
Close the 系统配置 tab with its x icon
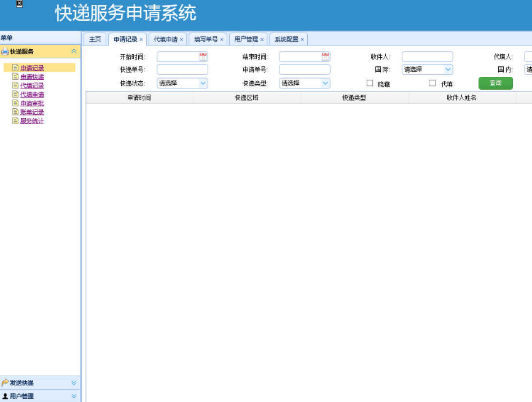(x=302, y=39)
